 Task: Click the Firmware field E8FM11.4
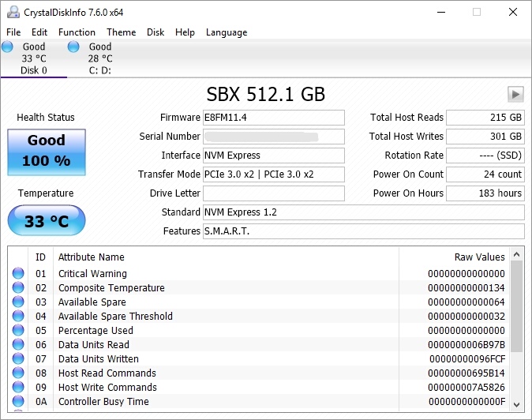(273, 118)
